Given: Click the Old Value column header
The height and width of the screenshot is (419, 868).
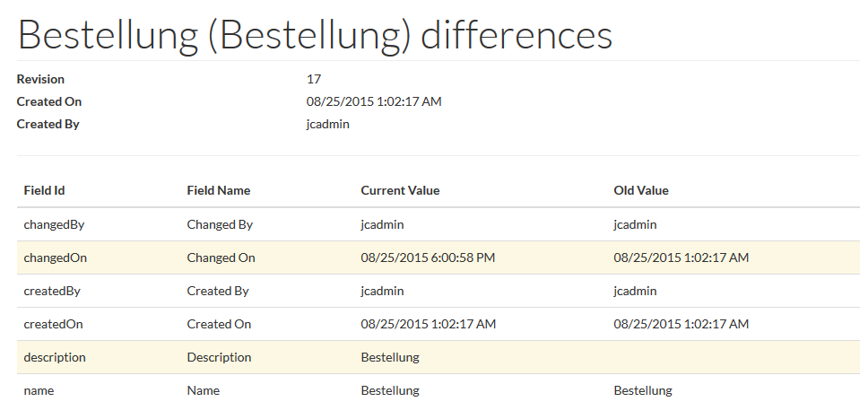Looking at the screenshot, I should (x=640, y=190).
